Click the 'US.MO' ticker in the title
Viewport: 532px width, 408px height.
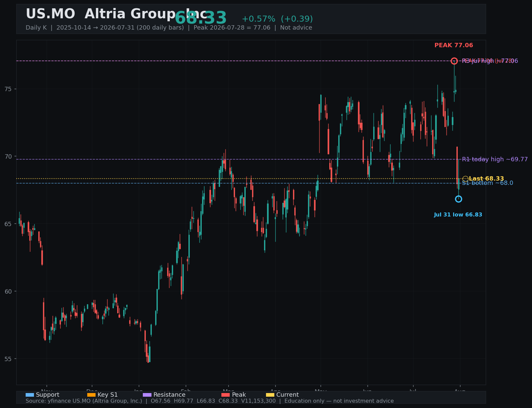click(x=50, y=14)
